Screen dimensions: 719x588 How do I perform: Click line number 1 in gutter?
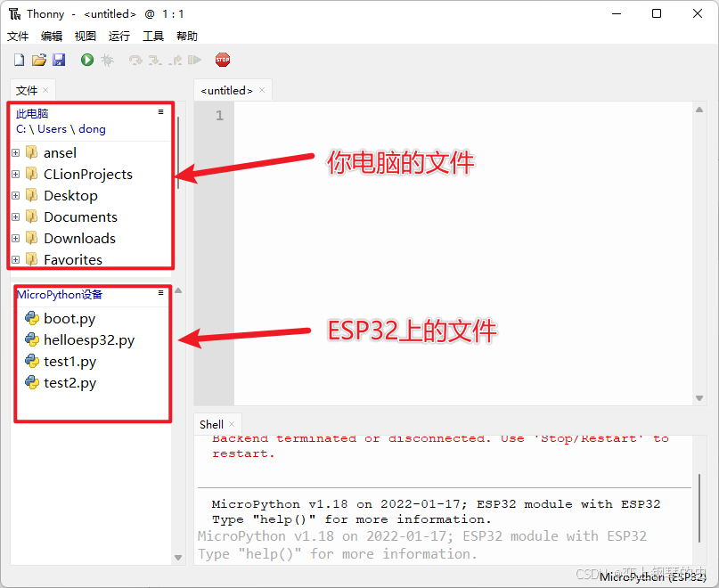coord(220,115)
